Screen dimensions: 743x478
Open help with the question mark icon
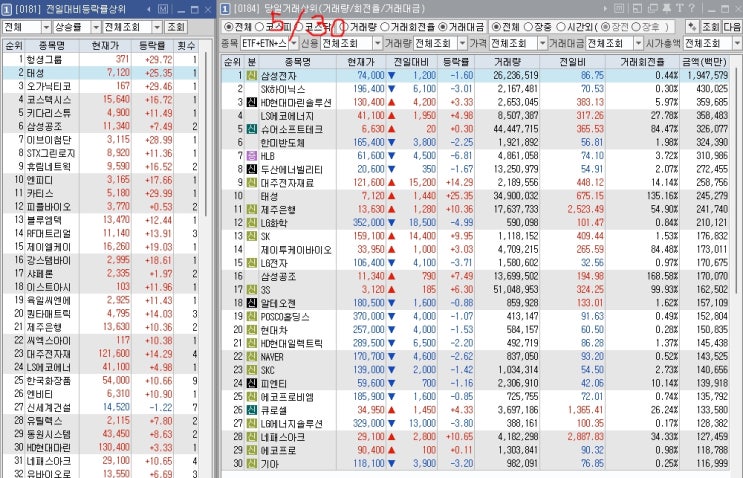691,9
